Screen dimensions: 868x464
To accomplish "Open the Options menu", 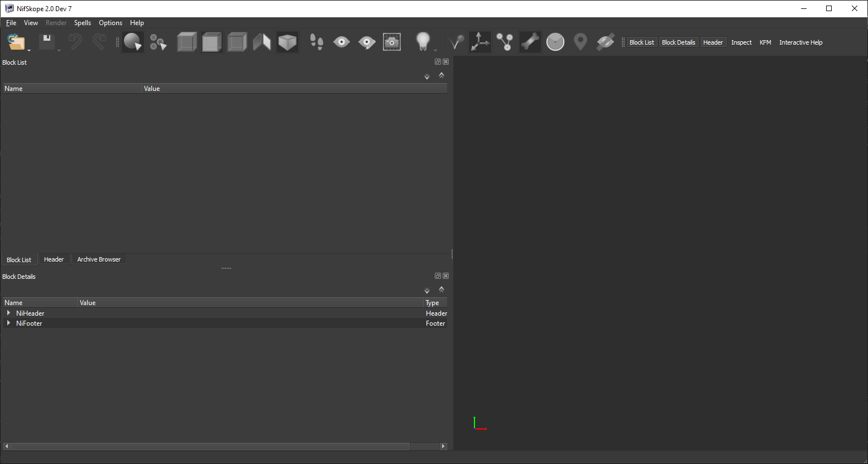I will tap(111, 23).
